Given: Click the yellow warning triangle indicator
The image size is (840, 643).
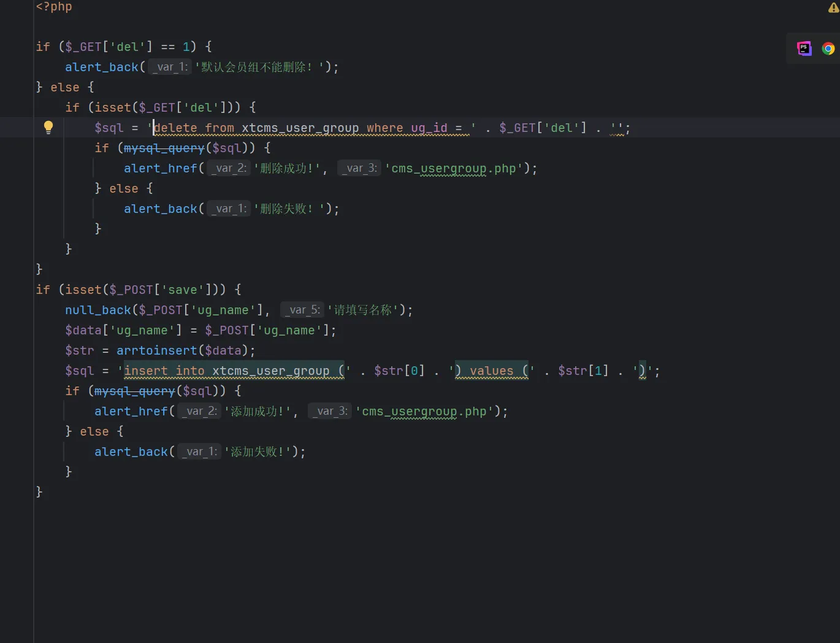Looking at the screenshot, I should [x=833, y=7].
